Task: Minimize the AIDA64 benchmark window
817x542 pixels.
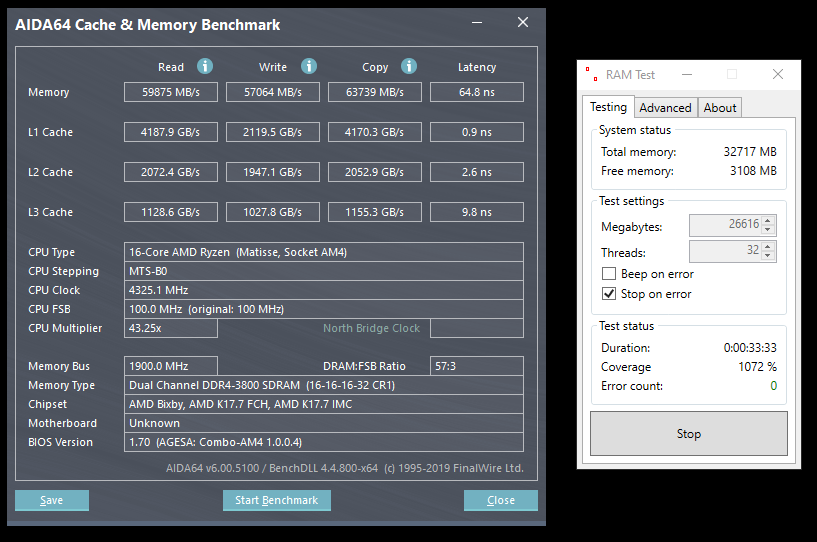Action: (x=477, y=22)
